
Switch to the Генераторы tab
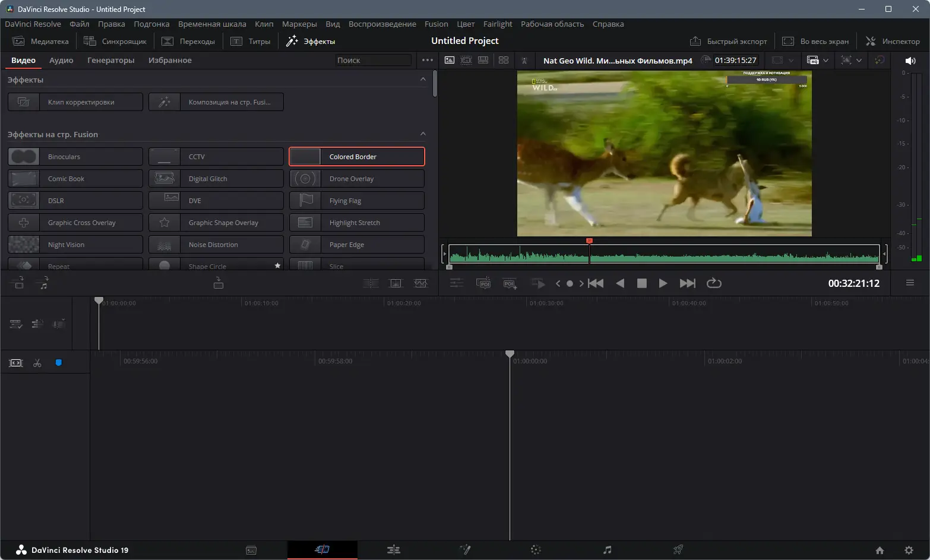(x=110, y=60)
